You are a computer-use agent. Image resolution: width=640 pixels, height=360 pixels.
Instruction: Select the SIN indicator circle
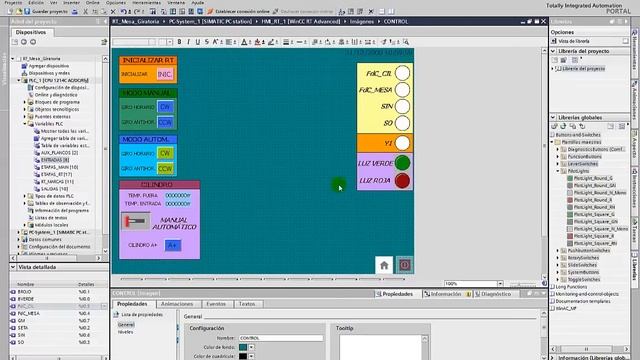pyautogui.click(x=402, y=106)
